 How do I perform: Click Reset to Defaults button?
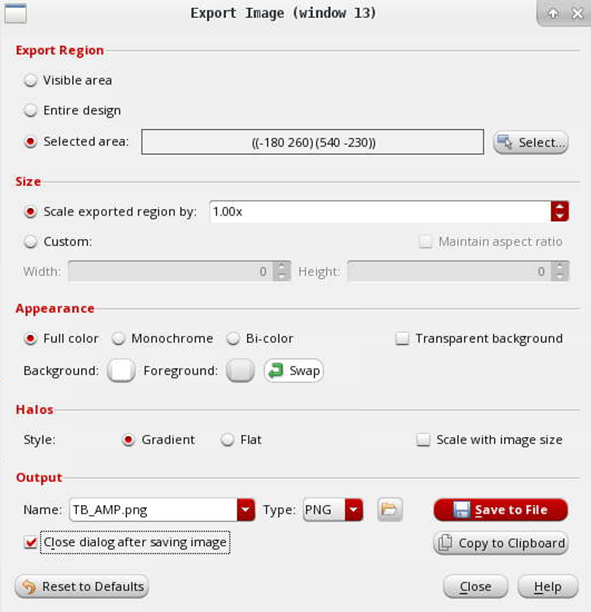82,586
